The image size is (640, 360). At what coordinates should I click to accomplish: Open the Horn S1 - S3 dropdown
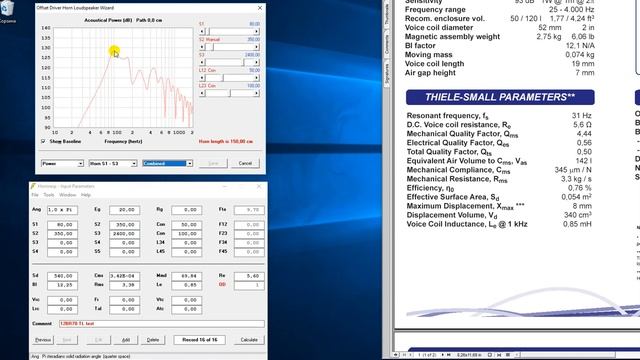[x=113, y=163]
